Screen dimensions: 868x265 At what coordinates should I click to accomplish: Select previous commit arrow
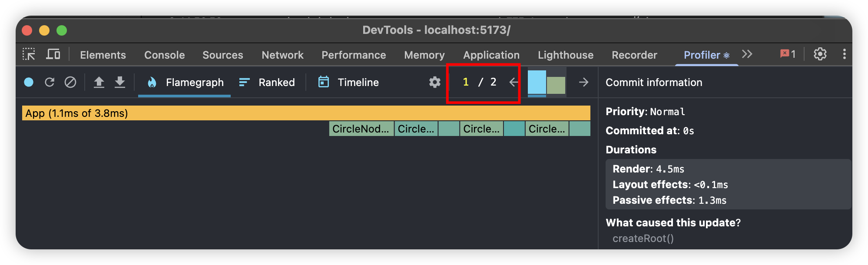click(514, 82)
